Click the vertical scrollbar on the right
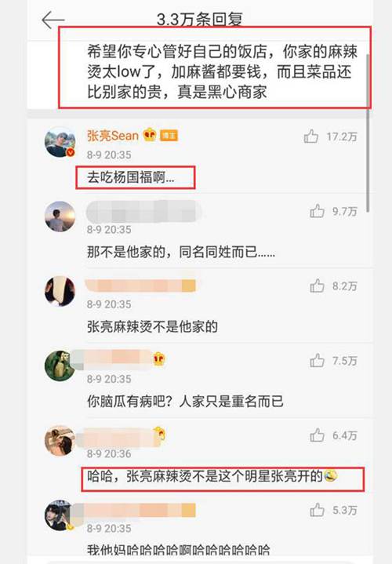 click(x=368, y=133)
